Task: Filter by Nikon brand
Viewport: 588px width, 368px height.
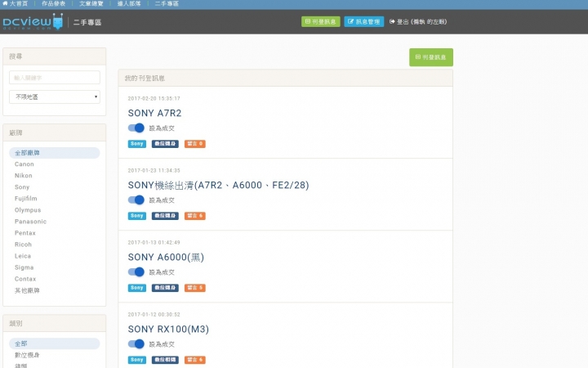Action: coord(23,176)
